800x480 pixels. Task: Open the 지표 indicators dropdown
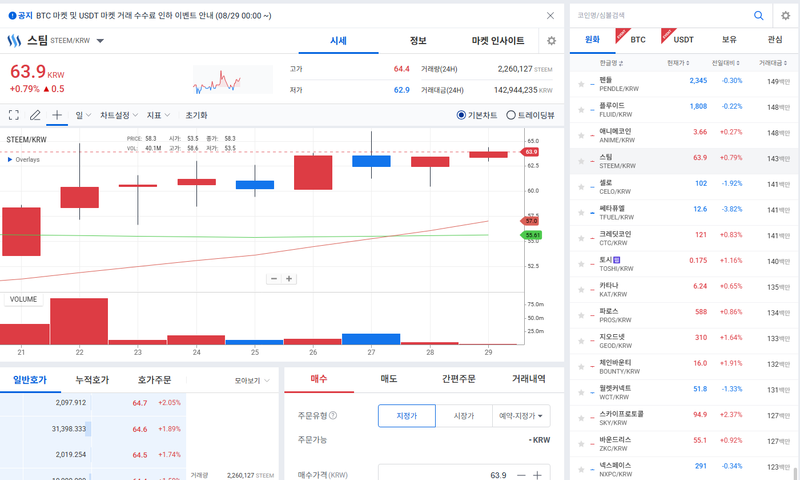(158, 115)
